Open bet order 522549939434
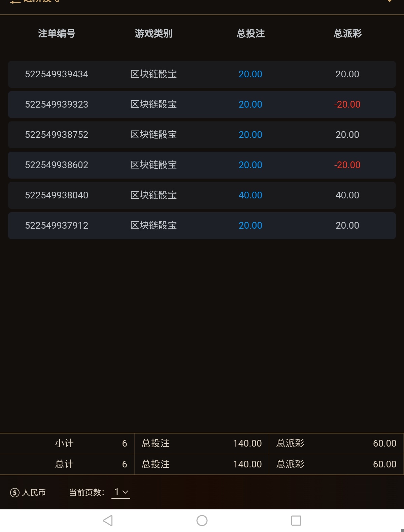The height and width of the screenshot is (532, 404). 57,74
